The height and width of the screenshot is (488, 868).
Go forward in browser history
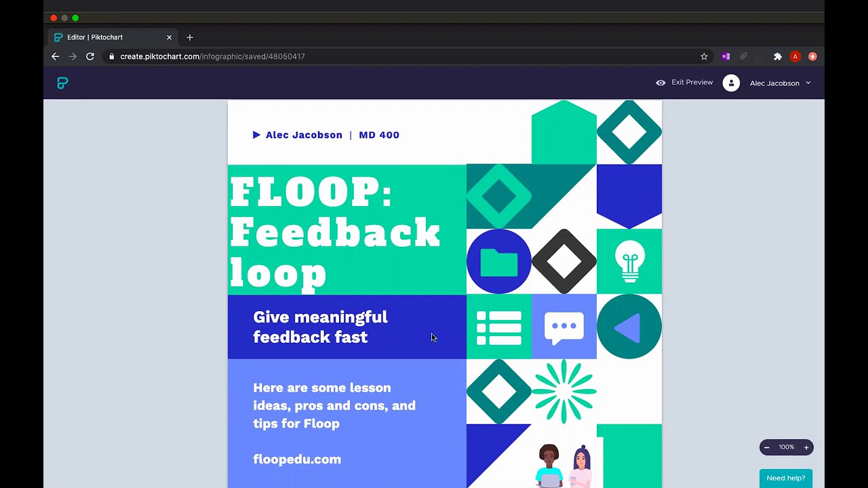click(73, 56)
